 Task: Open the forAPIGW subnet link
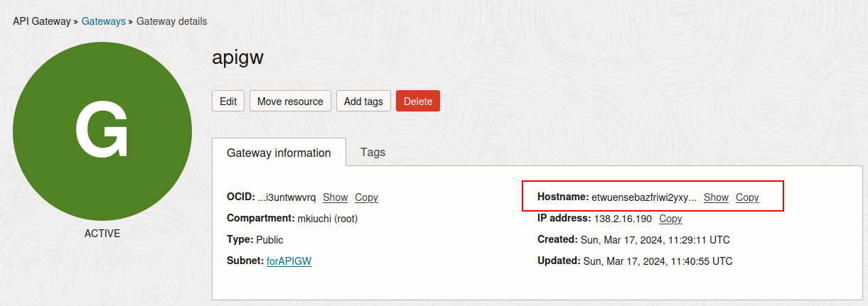(x=289, y=261)
